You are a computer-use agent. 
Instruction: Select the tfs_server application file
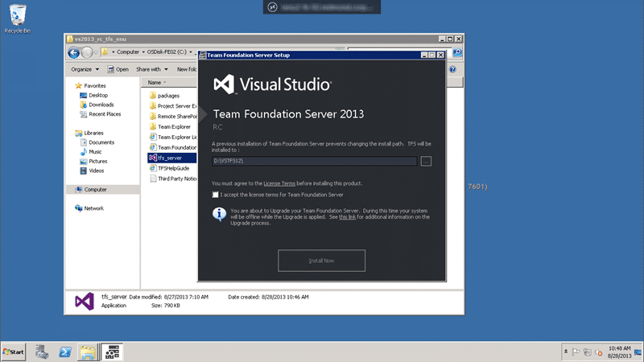pos(172,158)
